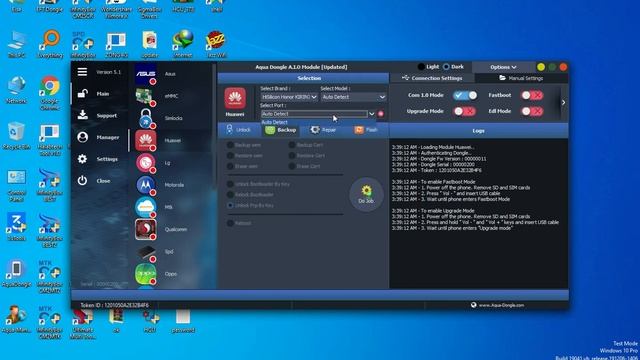Image resolution: width=640 pixels, height=360 pixels.
Task: Select the Qualcomm module icon
Action: (x=146, y=229)
